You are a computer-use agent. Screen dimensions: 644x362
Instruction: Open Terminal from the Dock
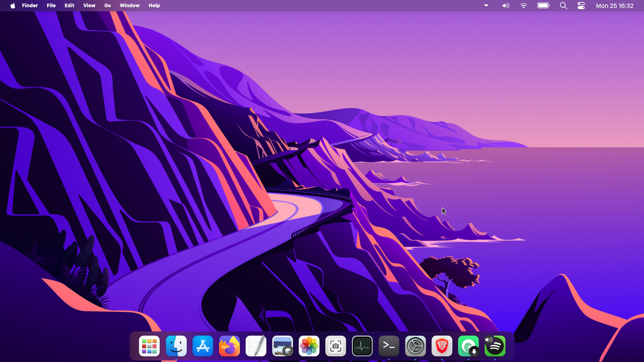point(389,346)
